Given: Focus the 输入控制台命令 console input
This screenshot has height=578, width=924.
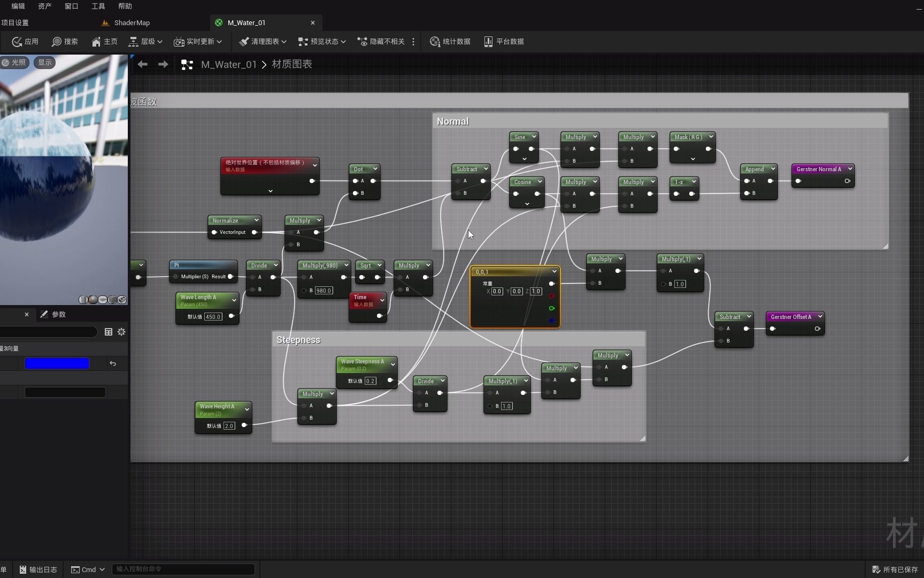Looking at the screenshot, I should tap(183, 569).
